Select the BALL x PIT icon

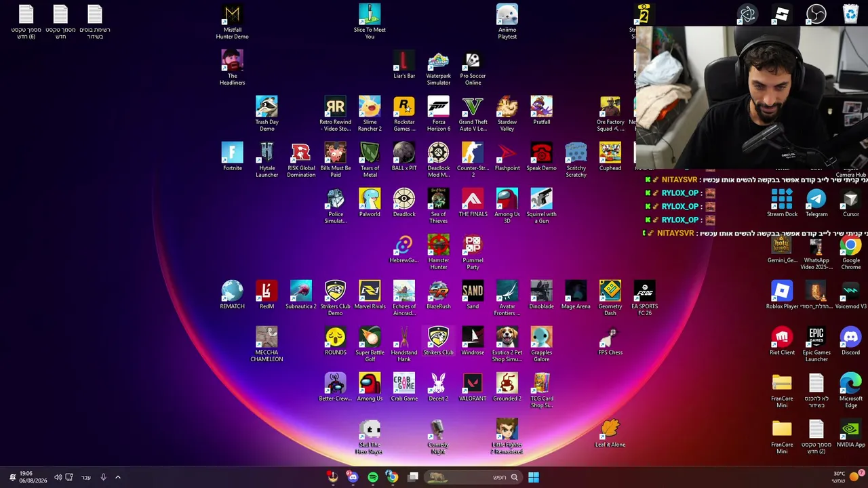click(x=404, y=157)
